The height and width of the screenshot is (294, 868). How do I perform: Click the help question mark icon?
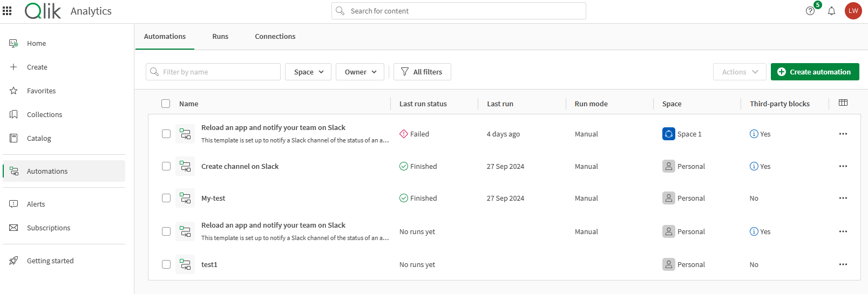point(810,11)
